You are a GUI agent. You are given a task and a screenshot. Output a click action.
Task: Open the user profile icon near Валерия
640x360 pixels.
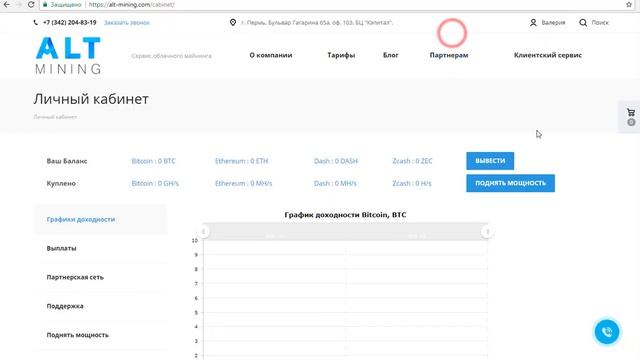click(x=533, y=22)
